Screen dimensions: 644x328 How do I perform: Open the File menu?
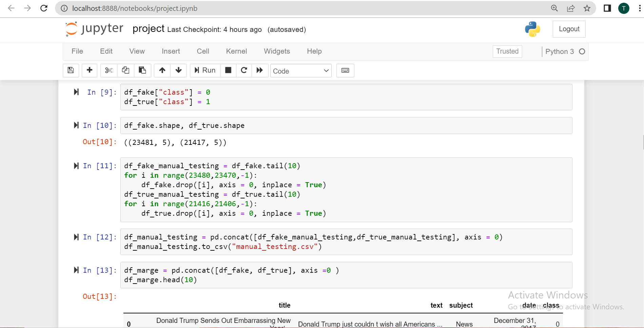pyautogui.click(x=77, y=51)
